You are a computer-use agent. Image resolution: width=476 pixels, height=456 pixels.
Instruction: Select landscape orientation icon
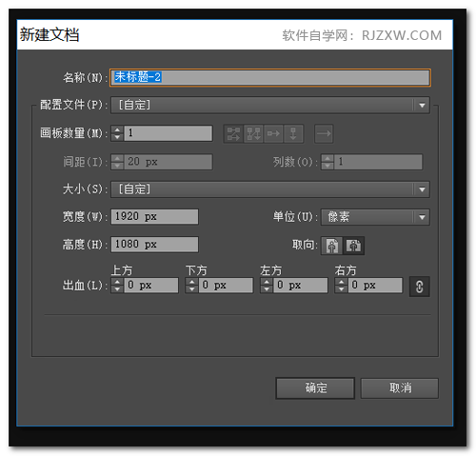(353, 246)
